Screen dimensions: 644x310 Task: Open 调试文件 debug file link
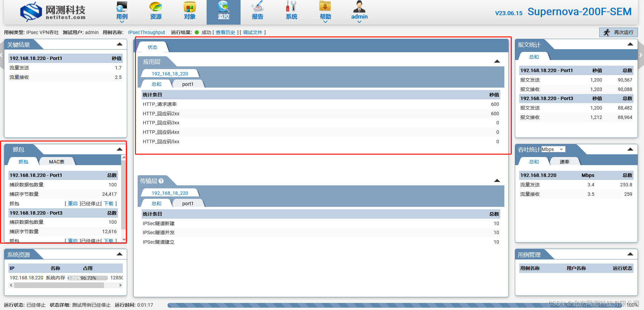253,32
